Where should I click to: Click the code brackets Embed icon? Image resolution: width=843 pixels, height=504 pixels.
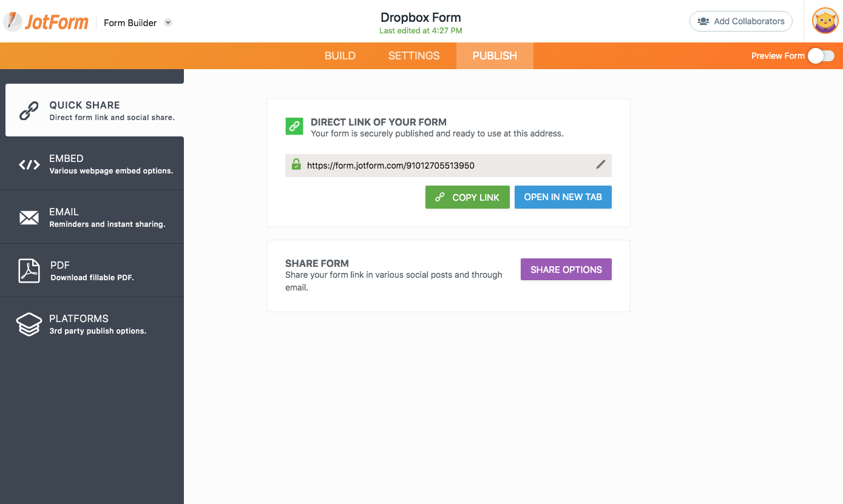29,164
